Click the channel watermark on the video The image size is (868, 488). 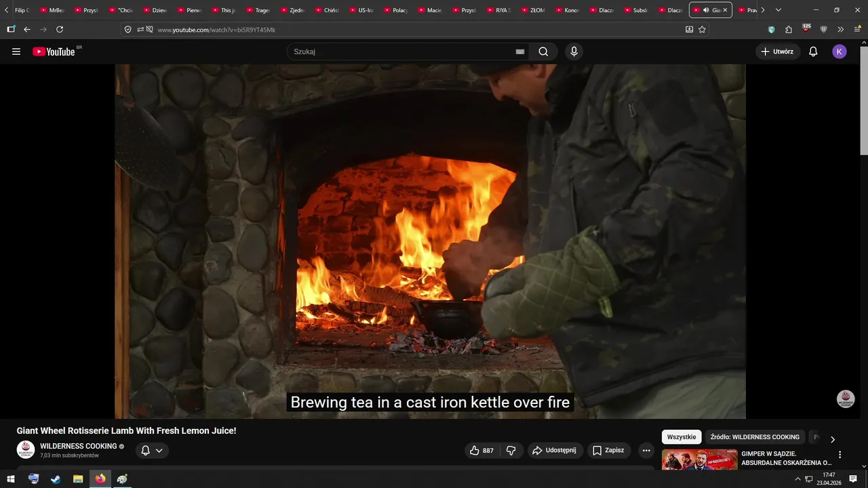846,399
